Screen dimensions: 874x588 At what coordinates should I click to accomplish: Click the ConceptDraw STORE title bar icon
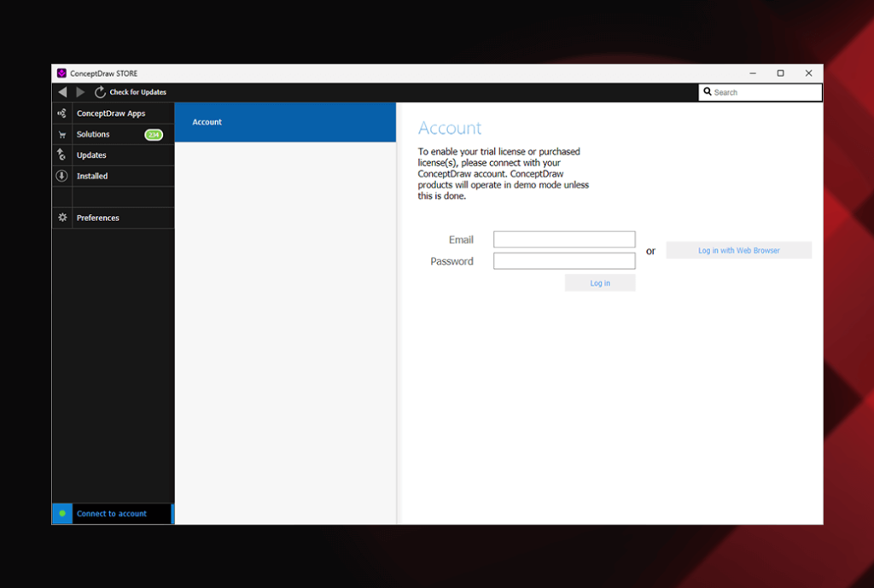61,73
